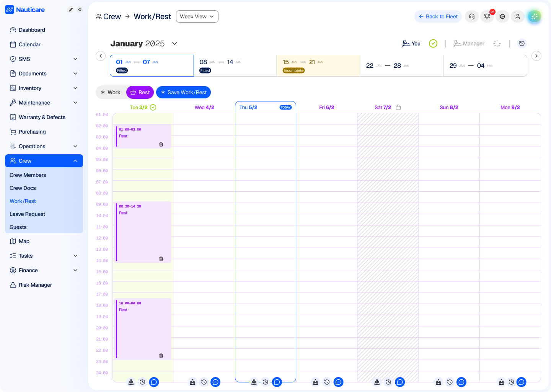This screenshot has height=392, width=551.
Task: Open the settings gear icon
Action: click(x=502, y=16)
